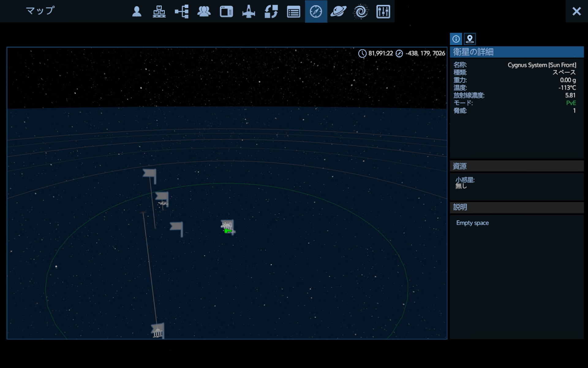The image size is (588, 368).
Task: Open the spaceship registry icon
Action: pos(249,12)
